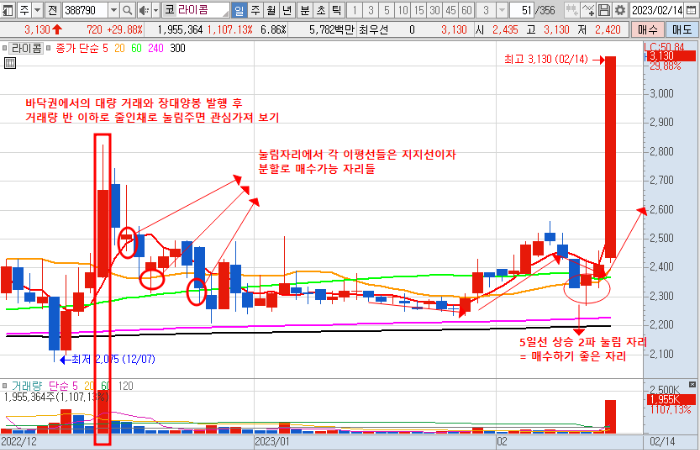
Task: Select the 300-day moving average legend
Action: [x=178, y=48]
